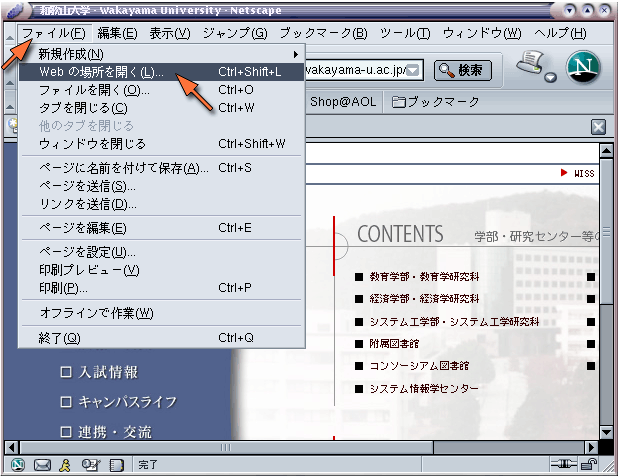Select ページを編集(E)

click(x=162, y=228)
